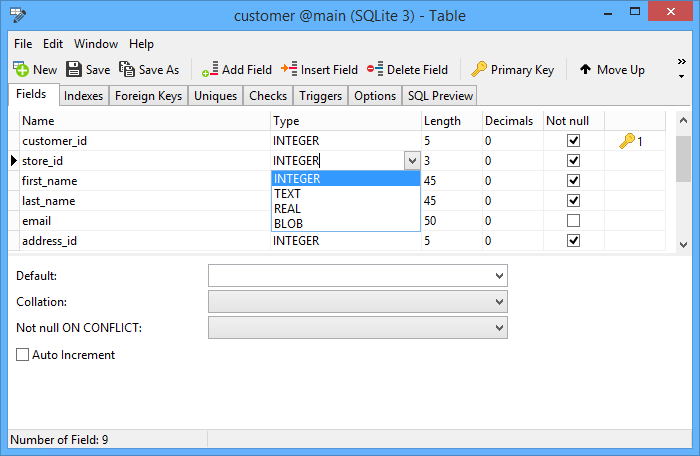Click the New table icon
The height and width of the screenshot is (456, 700).
[21, 69]
